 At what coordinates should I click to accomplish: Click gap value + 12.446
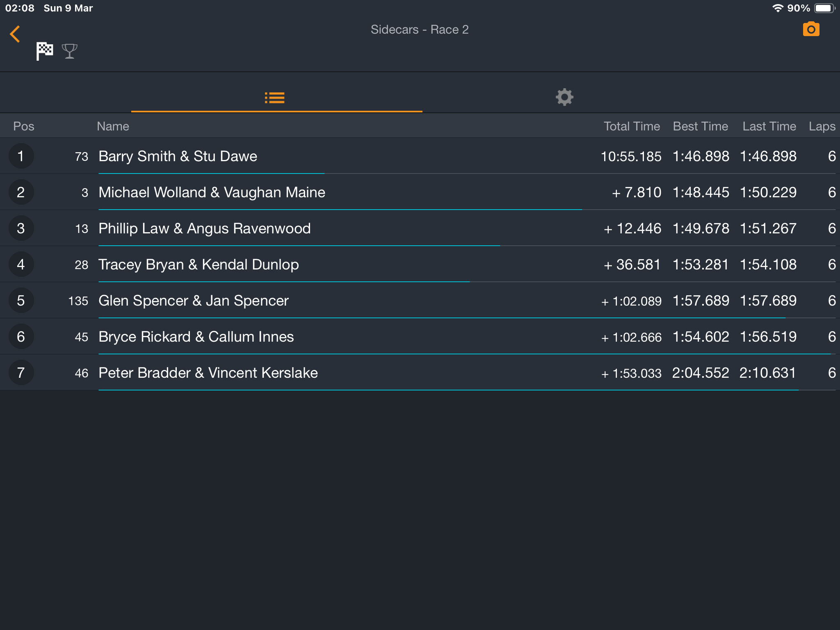tap(632, 228)
